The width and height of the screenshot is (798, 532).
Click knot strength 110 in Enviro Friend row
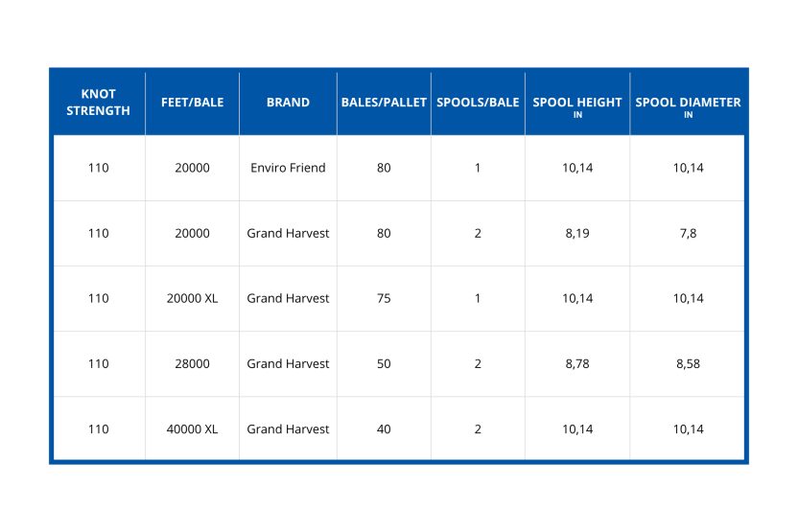98,168
